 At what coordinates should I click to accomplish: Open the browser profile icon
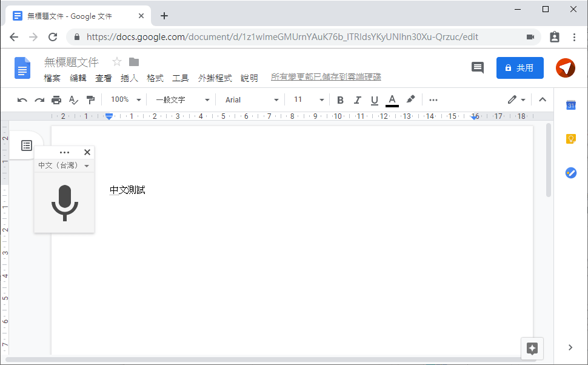(555, 37)
